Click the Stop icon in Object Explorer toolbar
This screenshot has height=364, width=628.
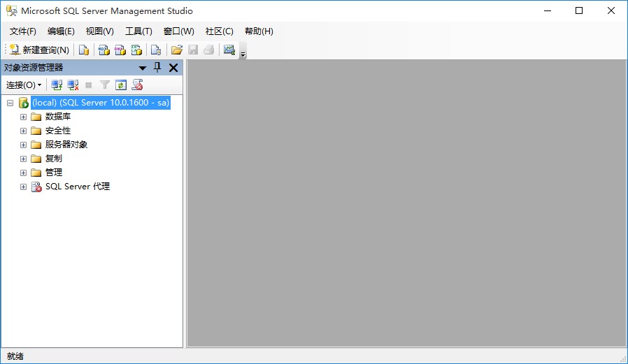click(89, 85)
